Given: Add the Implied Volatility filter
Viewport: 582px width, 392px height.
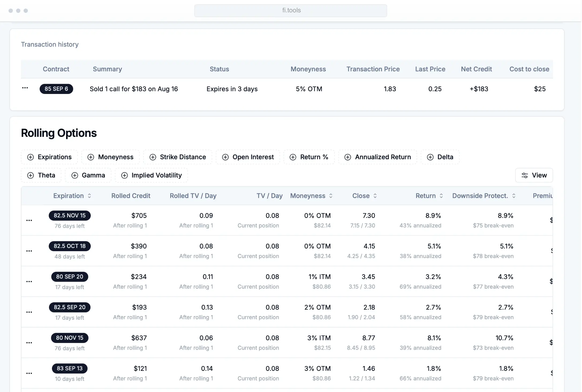Looking at the screenshot, I should (151, 175).
